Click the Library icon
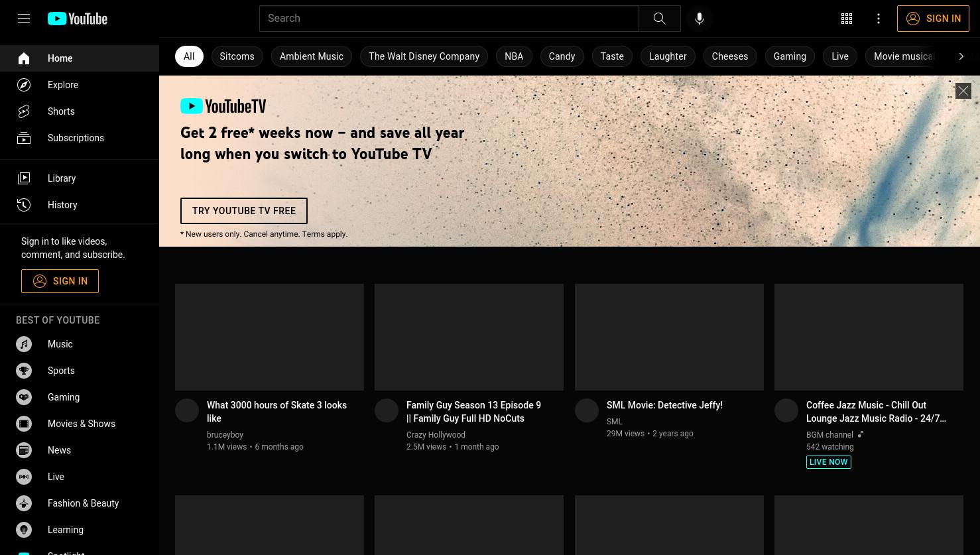 pos(24,178)
